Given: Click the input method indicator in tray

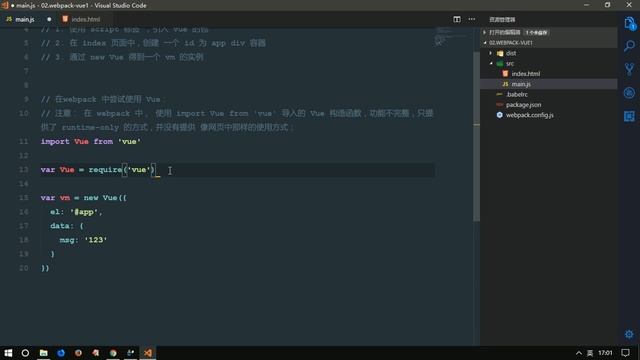Looking at the screenshot, I should 590,353.
